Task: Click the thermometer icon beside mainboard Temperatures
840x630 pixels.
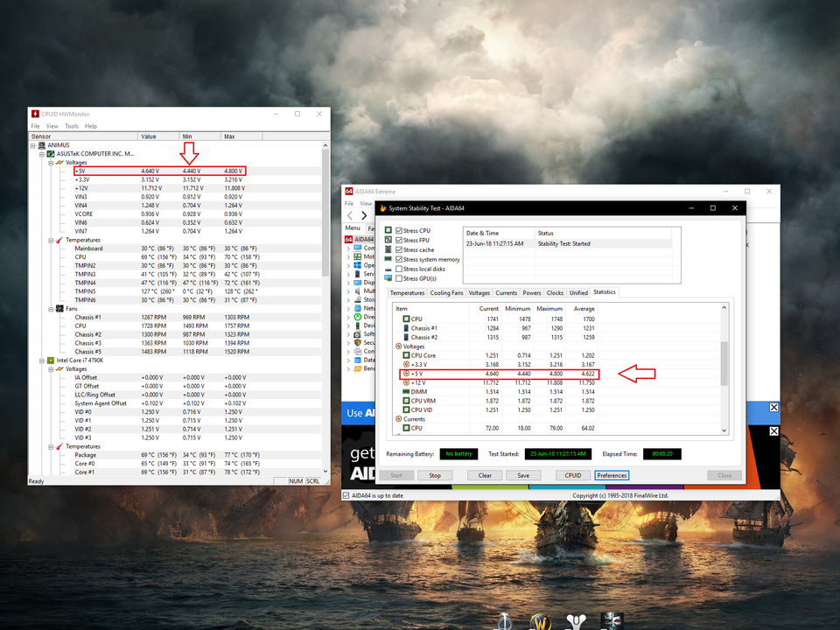Action: pos(59,240)
